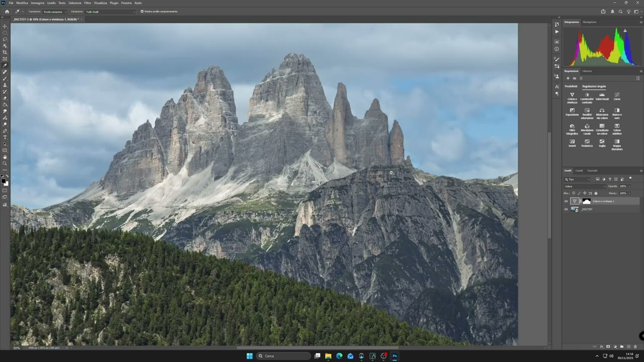Add an Inverti adjustment
This screenshot has width=644, height=362.
point(572,143)
